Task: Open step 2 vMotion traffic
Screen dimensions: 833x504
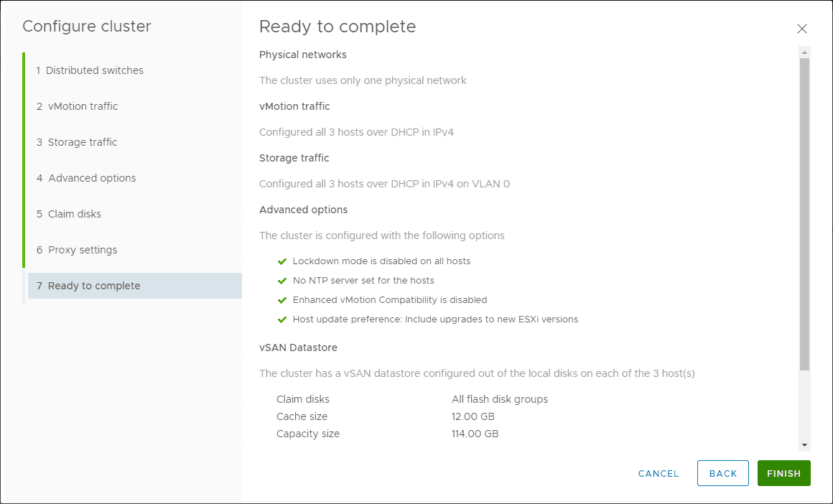Action: pos(83,106)
